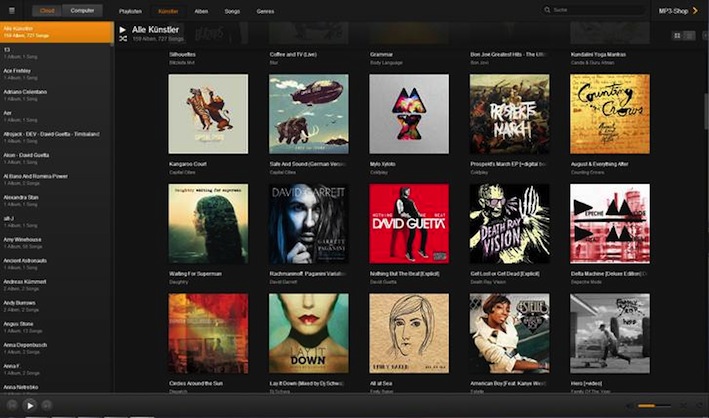This screenshot has width=709, height=418.
Task: Select artist Ace Frehley in sidebar
Action: click(x=57, y=74)
